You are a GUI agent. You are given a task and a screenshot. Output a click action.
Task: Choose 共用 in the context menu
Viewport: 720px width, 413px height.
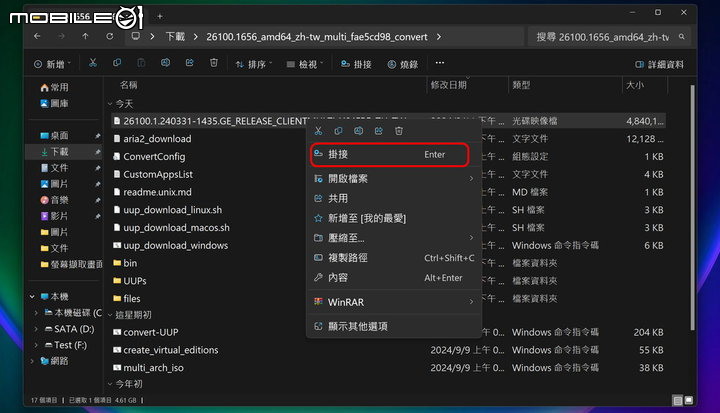[394, 198]
